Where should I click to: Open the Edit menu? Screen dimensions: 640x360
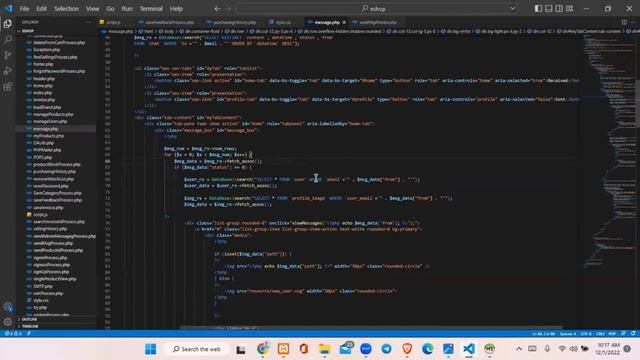coord(41,9)
